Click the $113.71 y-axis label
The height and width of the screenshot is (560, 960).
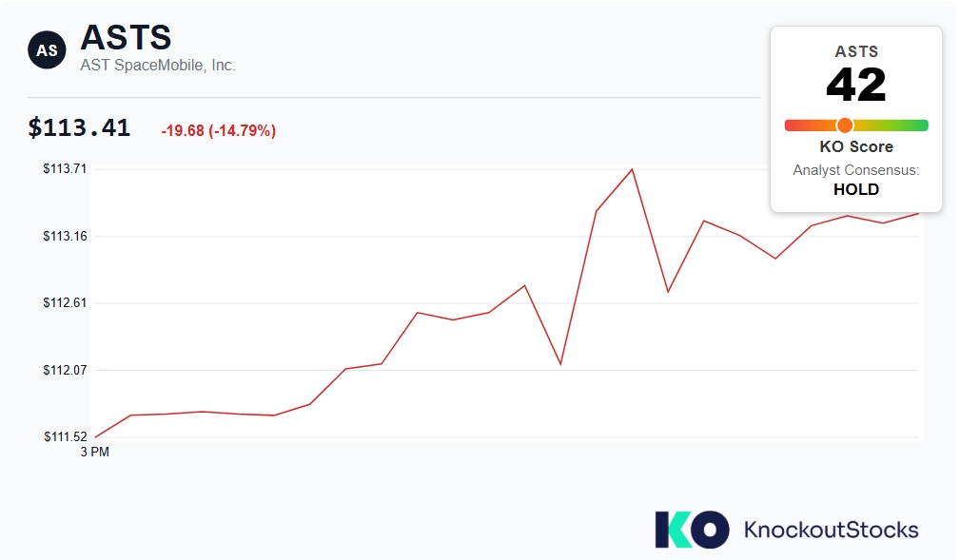[65, 169]
